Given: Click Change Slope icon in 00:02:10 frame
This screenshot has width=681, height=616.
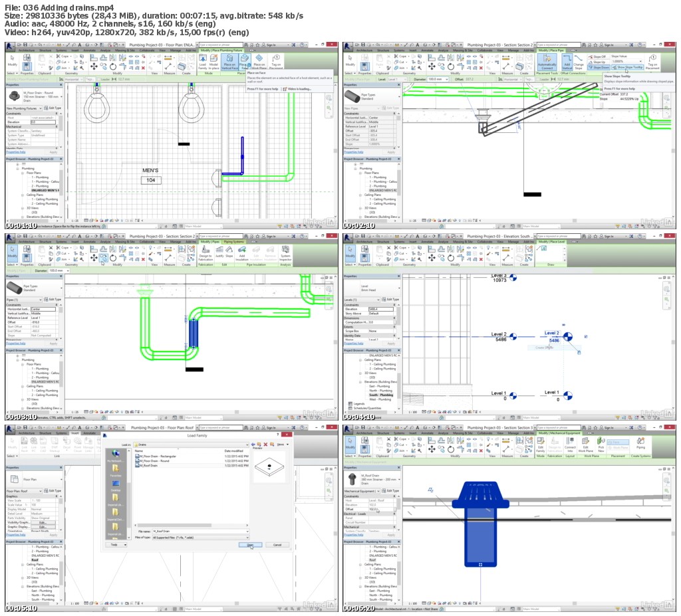Looking at the screenshot, I should click(579, 62).
